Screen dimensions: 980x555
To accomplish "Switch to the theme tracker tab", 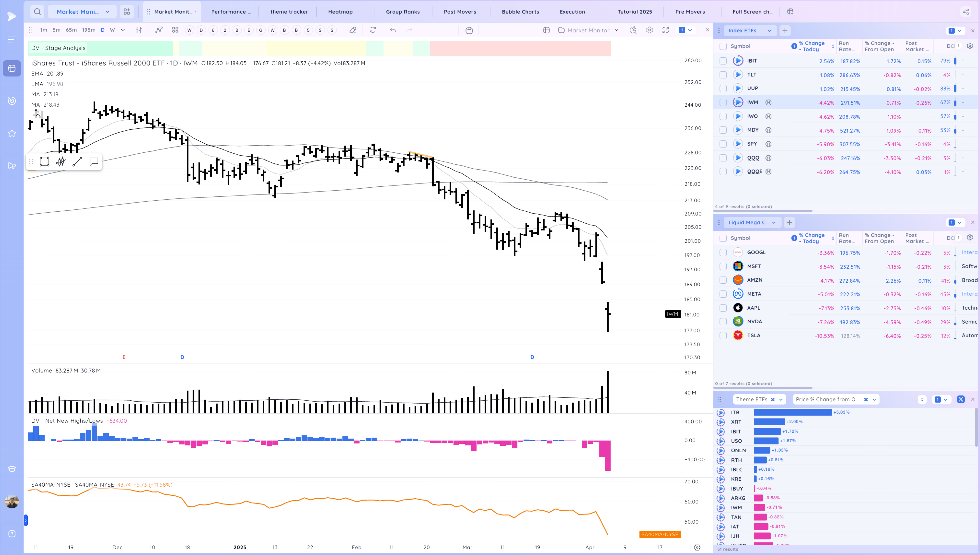I will (x=289, y=12).
